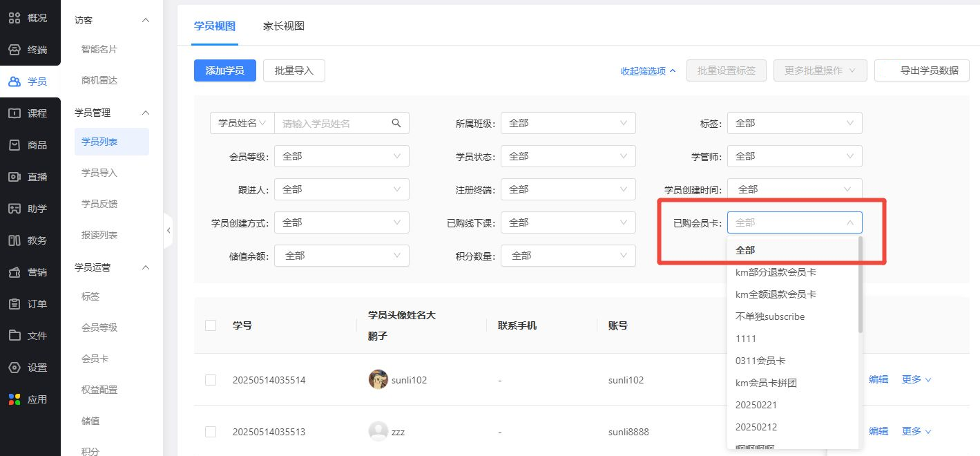Click the 导出学员数据 button
Screen dimensions: 980x456
[x=922, y=70]
